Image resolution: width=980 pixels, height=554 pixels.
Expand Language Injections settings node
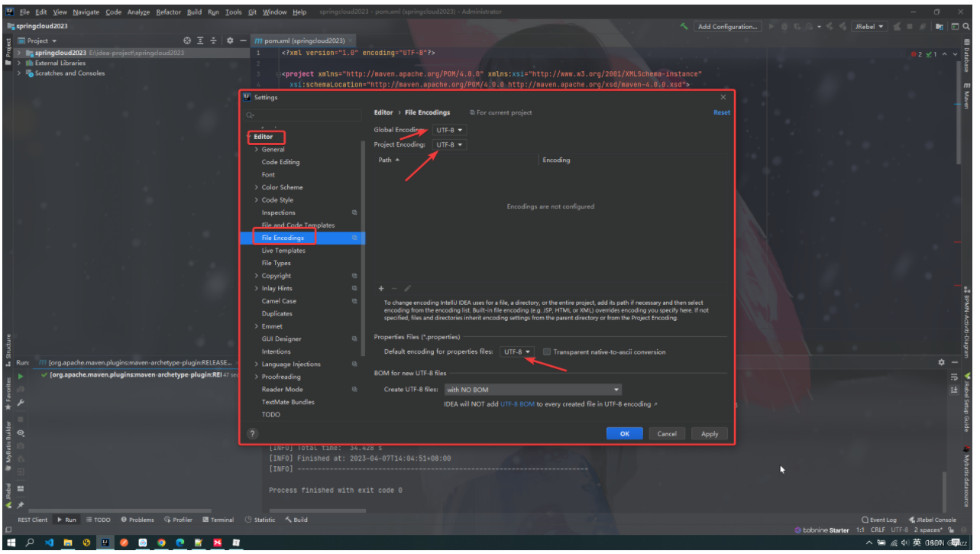pyautogui.click(x=256, y=364)
